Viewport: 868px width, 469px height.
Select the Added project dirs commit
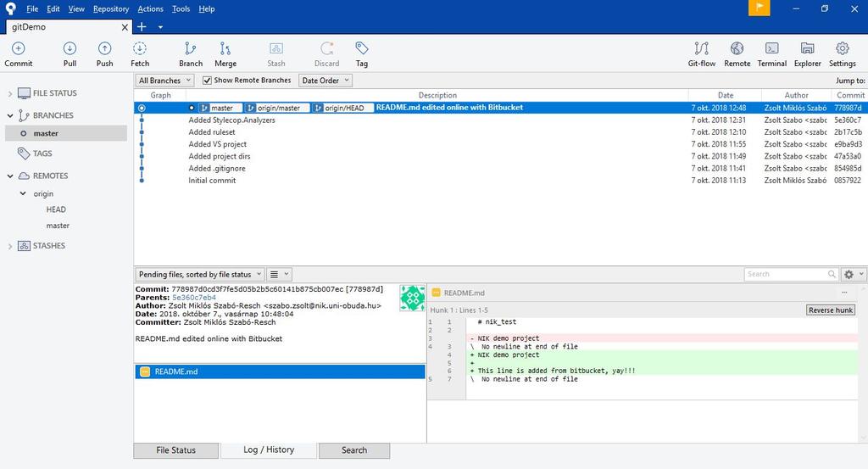tap(500, 156)
